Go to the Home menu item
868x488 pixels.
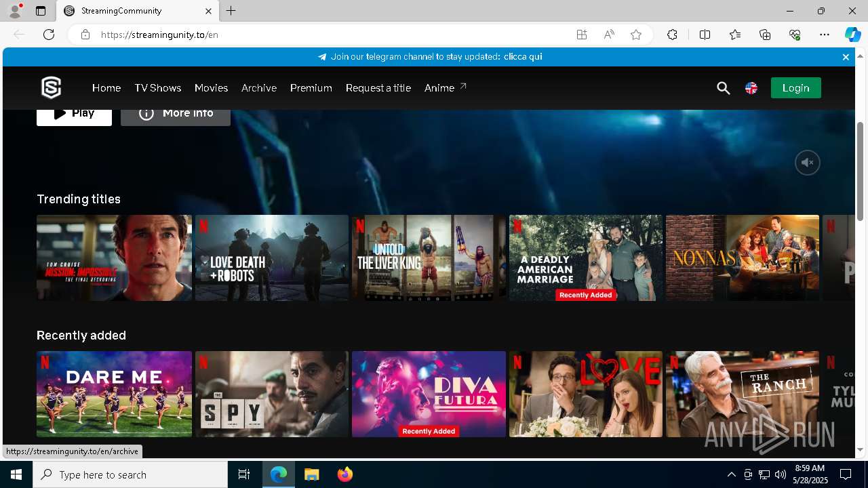point(106,88)
